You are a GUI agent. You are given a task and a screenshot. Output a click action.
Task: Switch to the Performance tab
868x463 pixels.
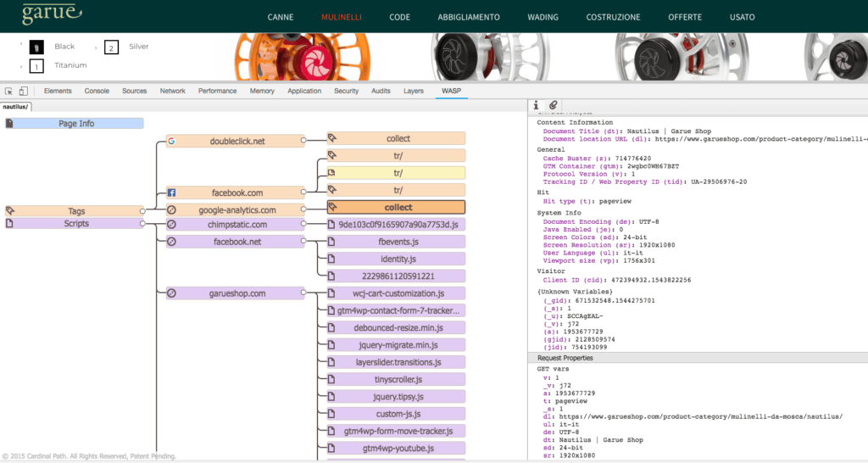point(218,91)
